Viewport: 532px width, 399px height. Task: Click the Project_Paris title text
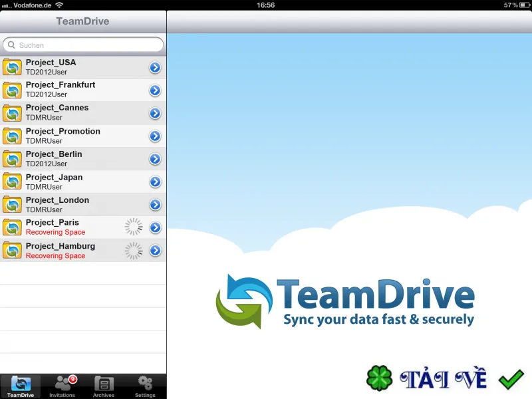[x=53, y=223]
